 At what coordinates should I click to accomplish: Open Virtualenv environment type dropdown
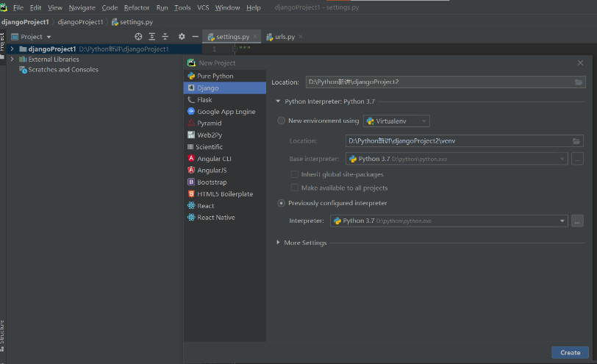pyautogui.click(x=396, y=121)
